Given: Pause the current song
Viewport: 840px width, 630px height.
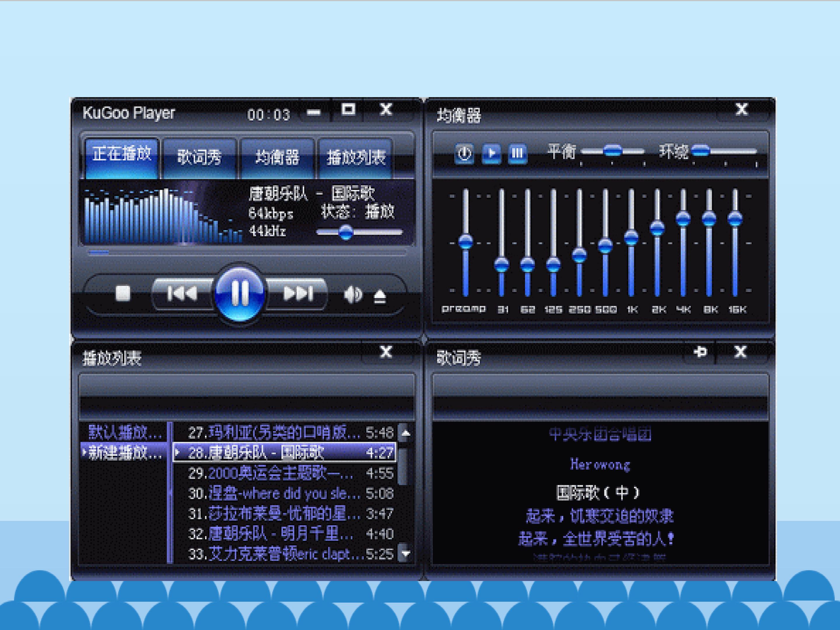Looking at the screenshot, I should click(240, 293).
